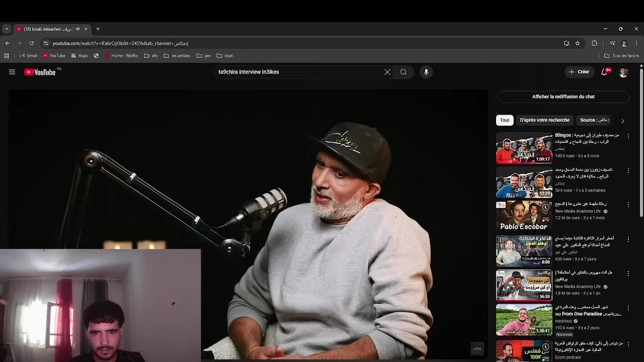Open more options for From One Paradise video
Screen dimensions: 644x362
click(628, 308)
